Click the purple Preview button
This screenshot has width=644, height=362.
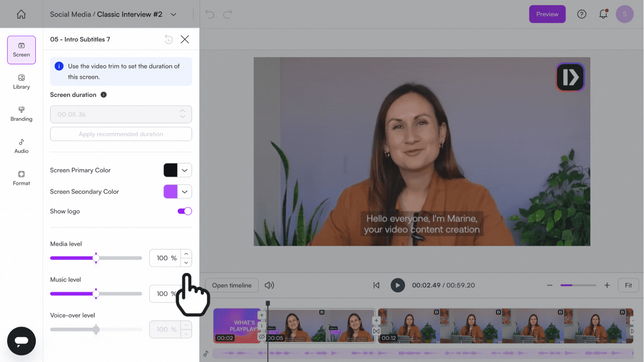pos(547,14)
